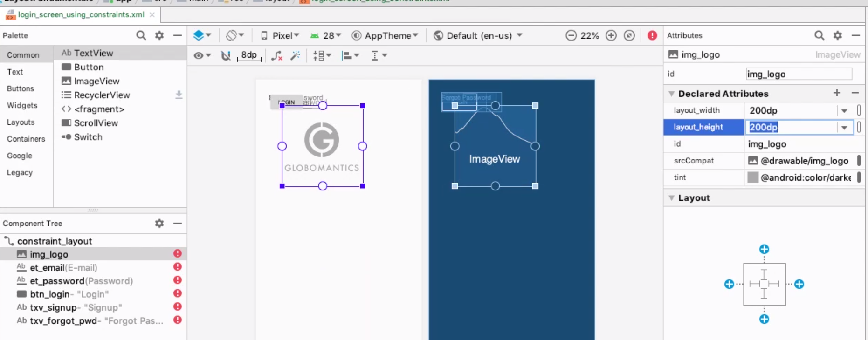The height and width of the screenshot is (340, 868).
Task: Zoom in the design editor
Action: pos(611,35)
